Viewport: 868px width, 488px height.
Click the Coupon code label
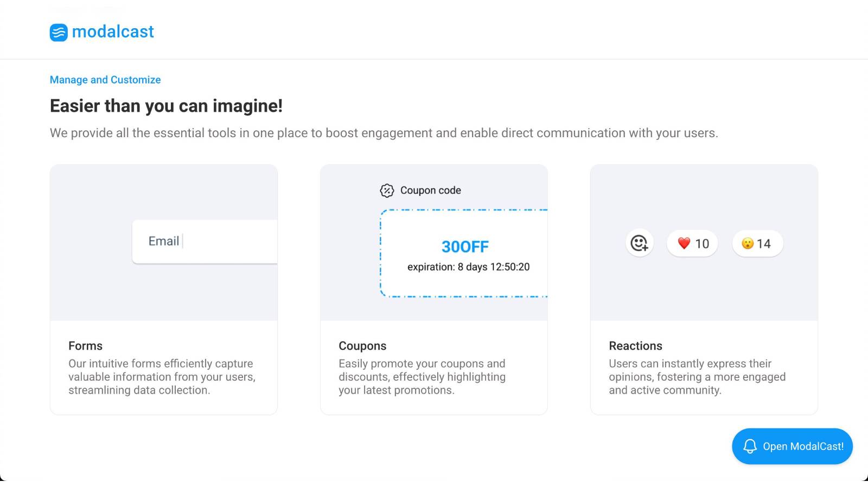[x=431, y=190]
